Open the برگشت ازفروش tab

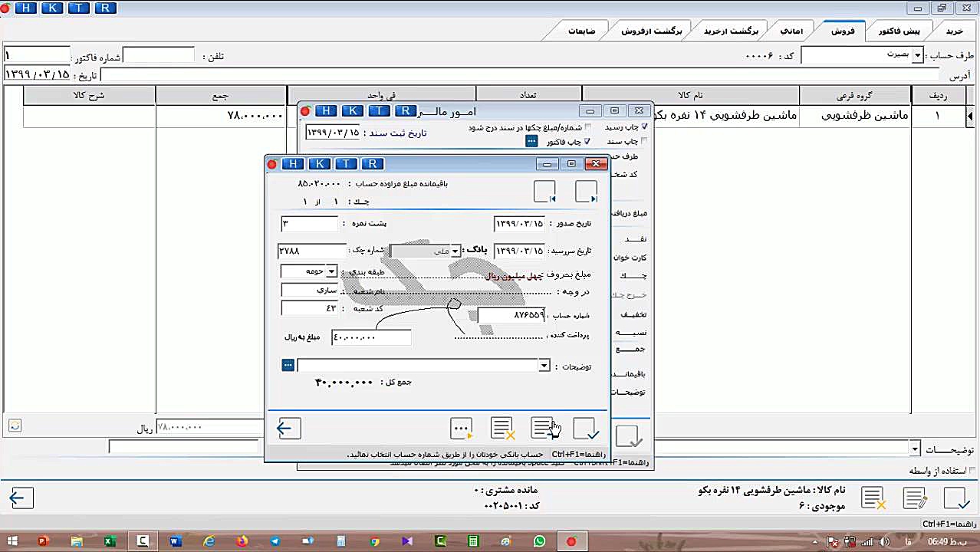point(651,31)
